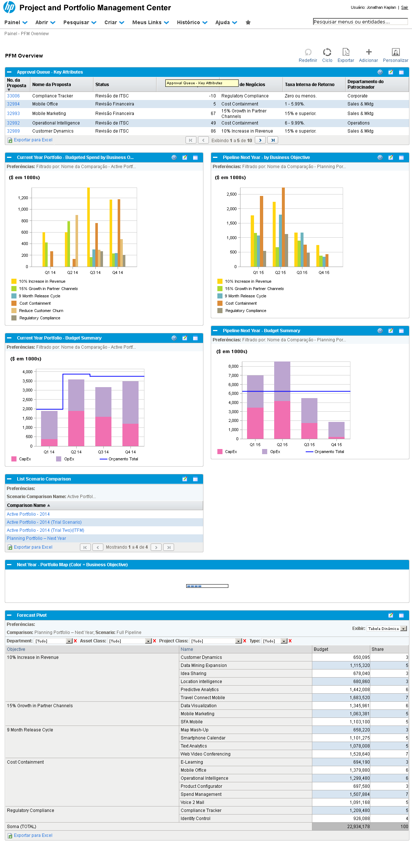Open the Exibir Tabela Dinâmica dropdown
This screenshot has width=412, height=868.
pyautogui.click(x=404, y=628)
